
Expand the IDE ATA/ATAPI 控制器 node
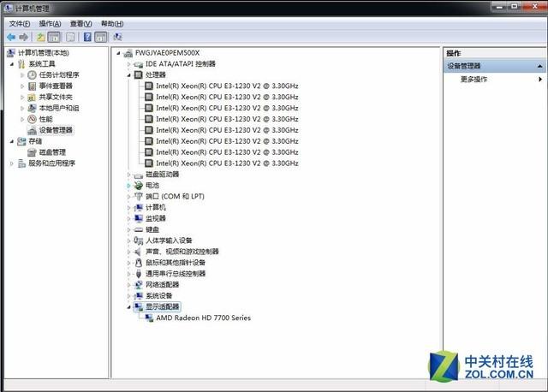(x=128, y=64)
